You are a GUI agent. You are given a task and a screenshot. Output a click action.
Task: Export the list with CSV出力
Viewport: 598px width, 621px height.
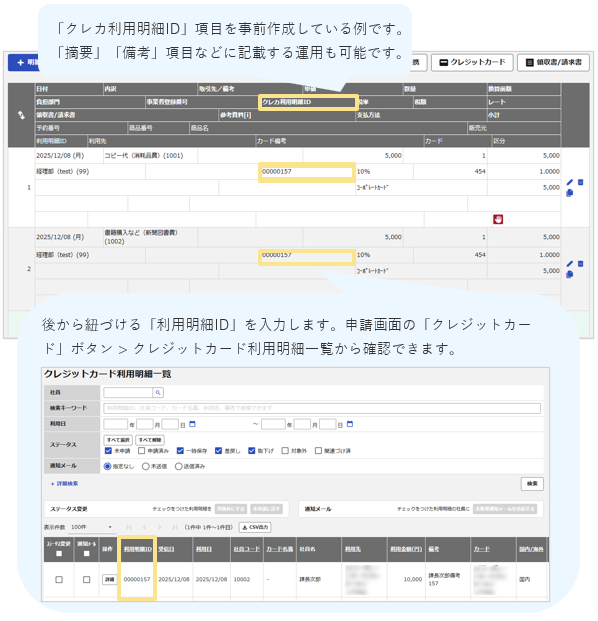tap(255, 527)
